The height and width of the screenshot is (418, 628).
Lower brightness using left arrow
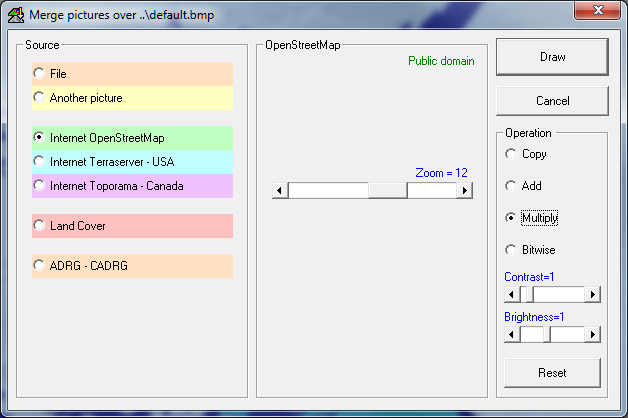[512, 334]
